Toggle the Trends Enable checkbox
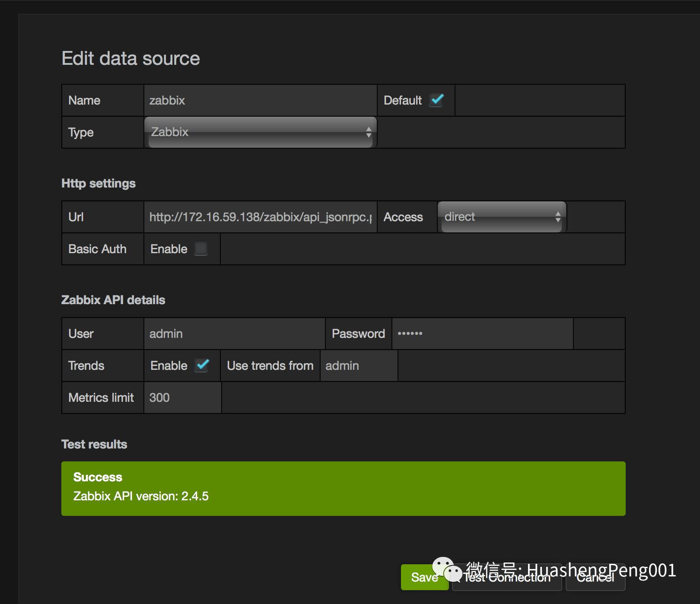700x604 pixels. (x=202, y=365)
